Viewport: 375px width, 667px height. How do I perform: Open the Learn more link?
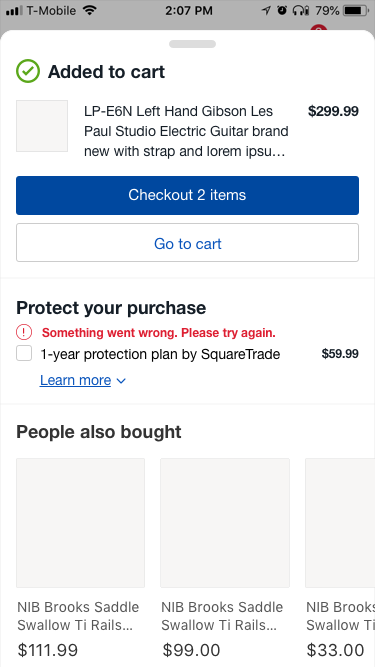[x=75, y=380]
